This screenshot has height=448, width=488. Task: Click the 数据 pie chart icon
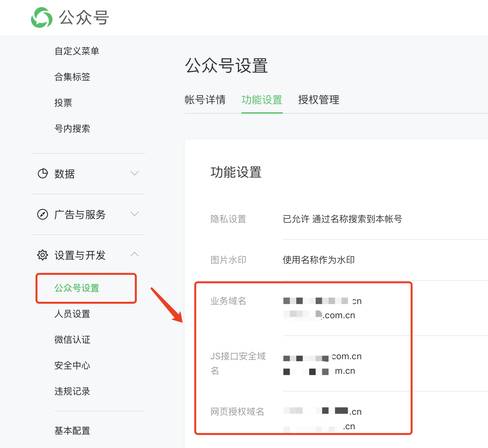click(43, 174)
